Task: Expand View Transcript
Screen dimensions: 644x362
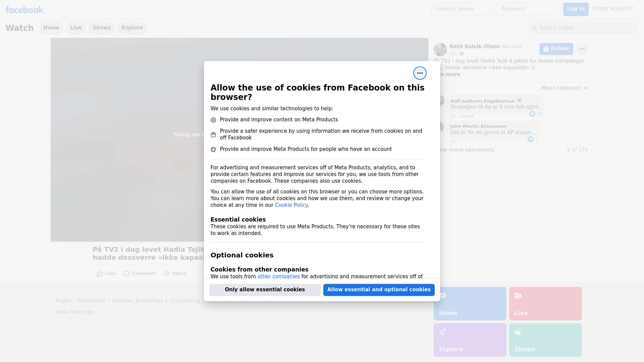Action: tap(78, 312)
